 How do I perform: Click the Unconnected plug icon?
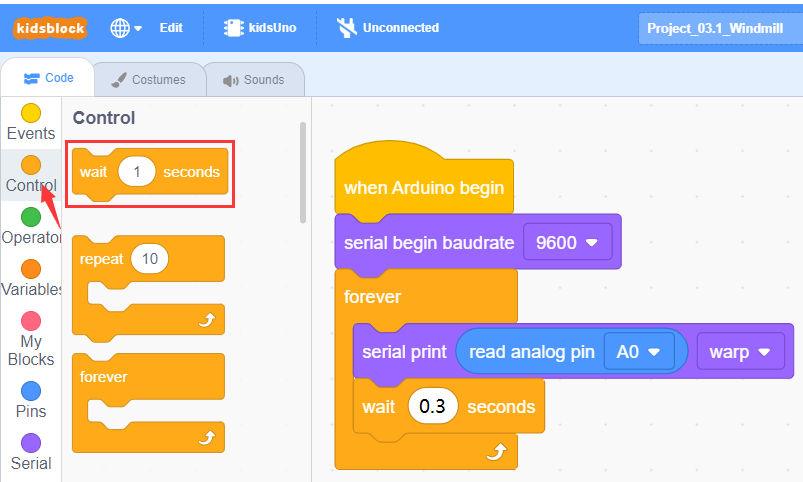pos(347,28)
